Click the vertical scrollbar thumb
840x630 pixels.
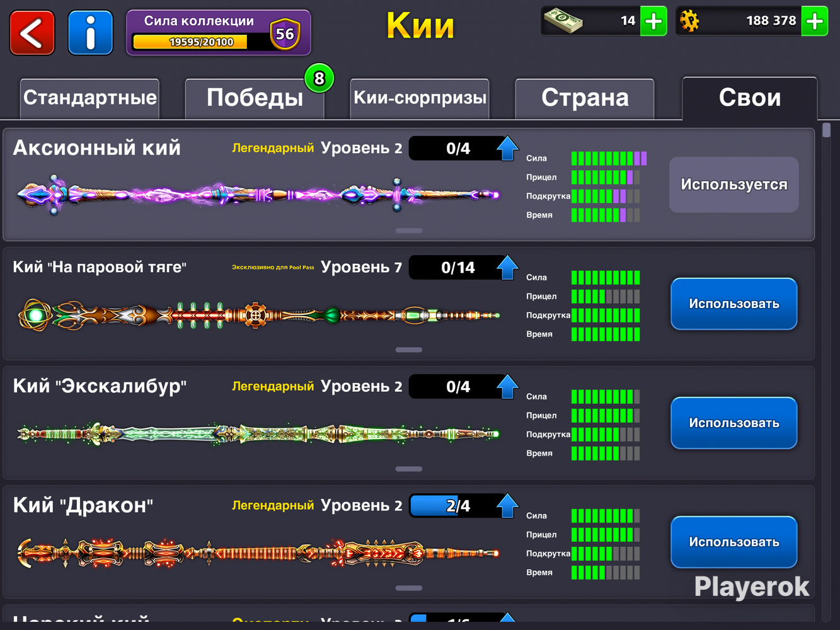827,130
